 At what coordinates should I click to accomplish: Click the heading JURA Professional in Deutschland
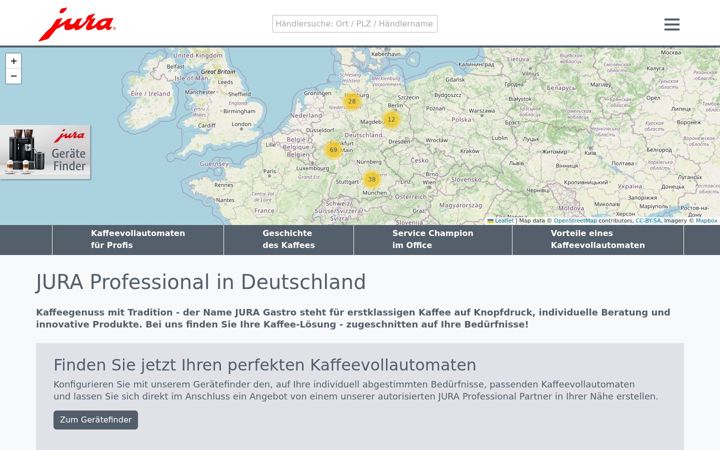pyautogui.click(x=201, y=282)
